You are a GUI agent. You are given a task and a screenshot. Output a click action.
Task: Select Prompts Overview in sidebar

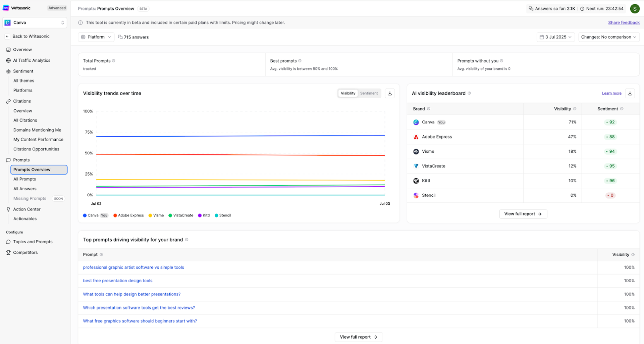pyautogui.click(x=39, y=170)
